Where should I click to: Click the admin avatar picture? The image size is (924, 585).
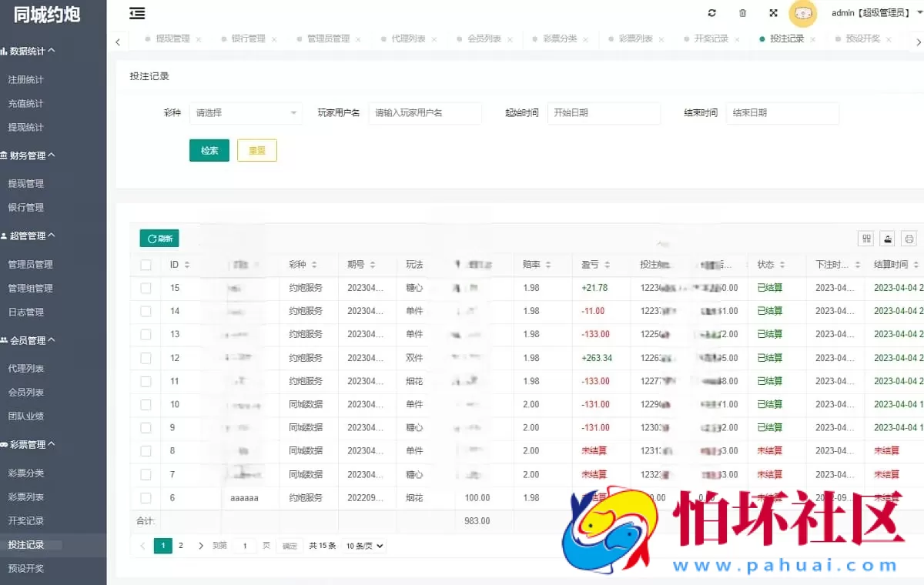[x=803, y=13]
